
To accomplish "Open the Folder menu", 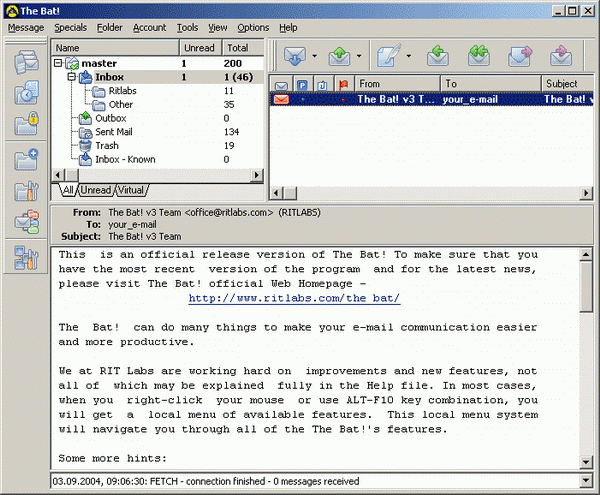I will pos(109,28).
